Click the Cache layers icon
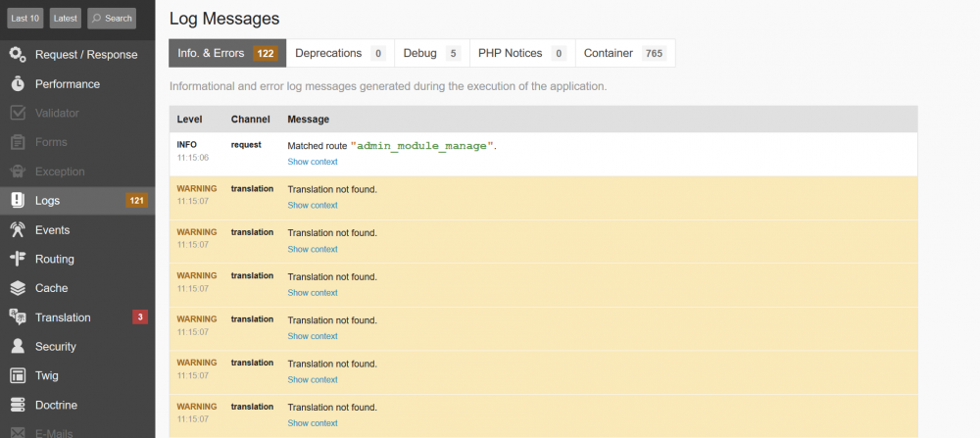980x438 pixels. click(18, 288)
